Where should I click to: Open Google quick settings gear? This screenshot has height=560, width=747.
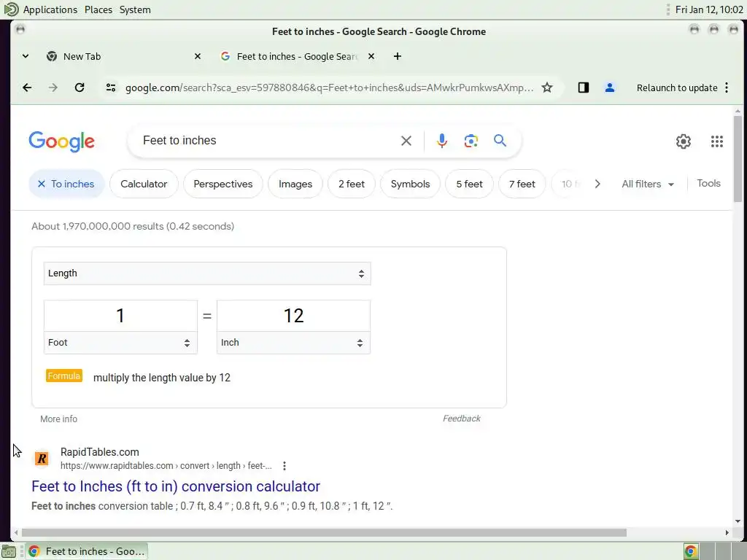[x=683, y=141]
